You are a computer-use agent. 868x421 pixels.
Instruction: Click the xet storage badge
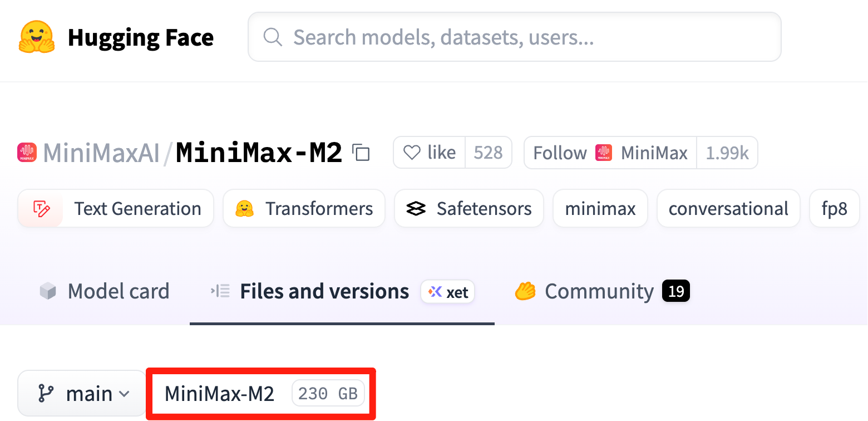tap(447, 291)
